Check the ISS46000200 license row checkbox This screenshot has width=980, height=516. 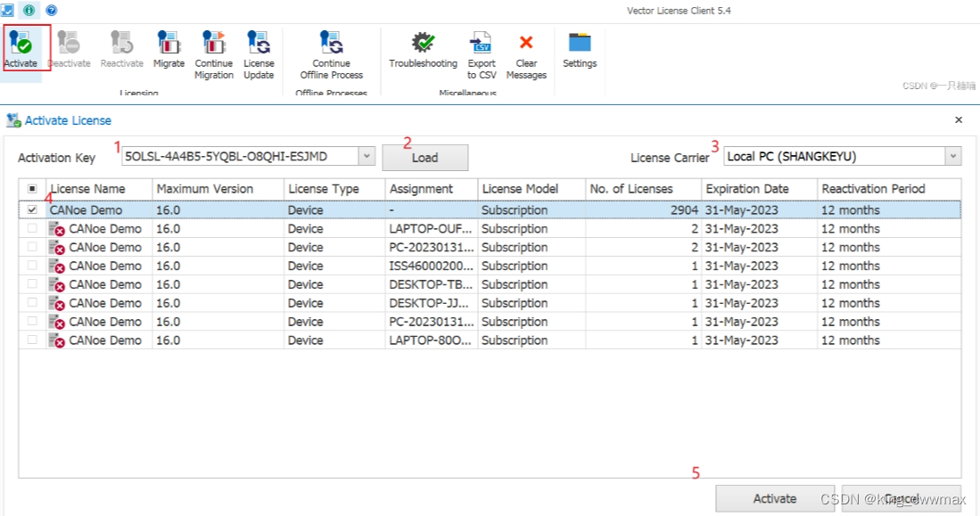coord(32,266)
